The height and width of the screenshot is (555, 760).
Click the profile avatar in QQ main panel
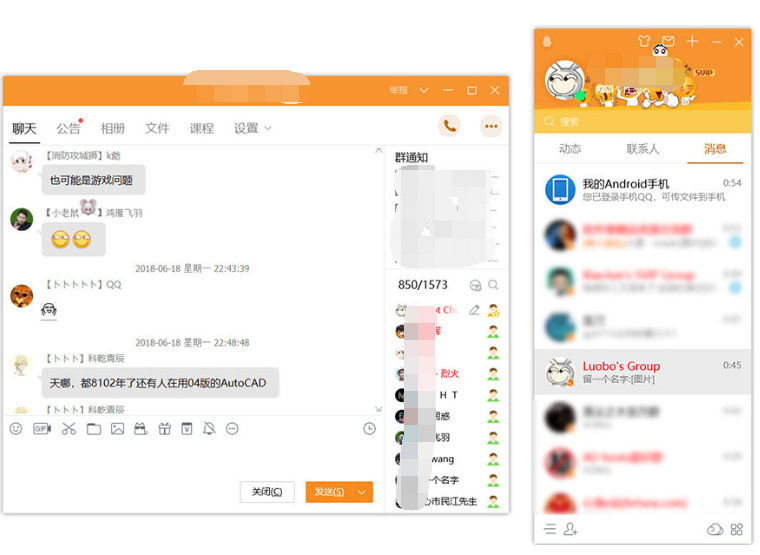[564, 81]
